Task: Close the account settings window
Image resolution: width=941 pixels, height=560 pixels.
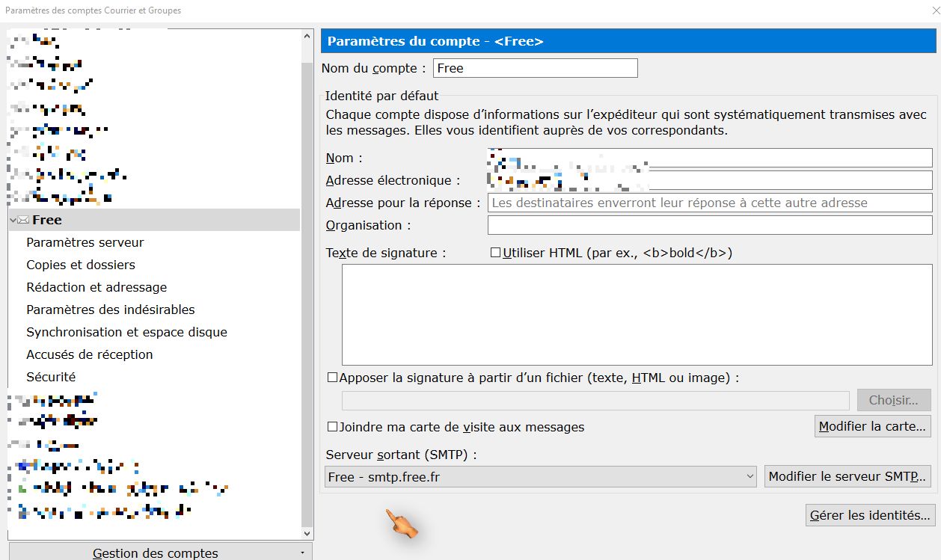Action: (933, 10)
